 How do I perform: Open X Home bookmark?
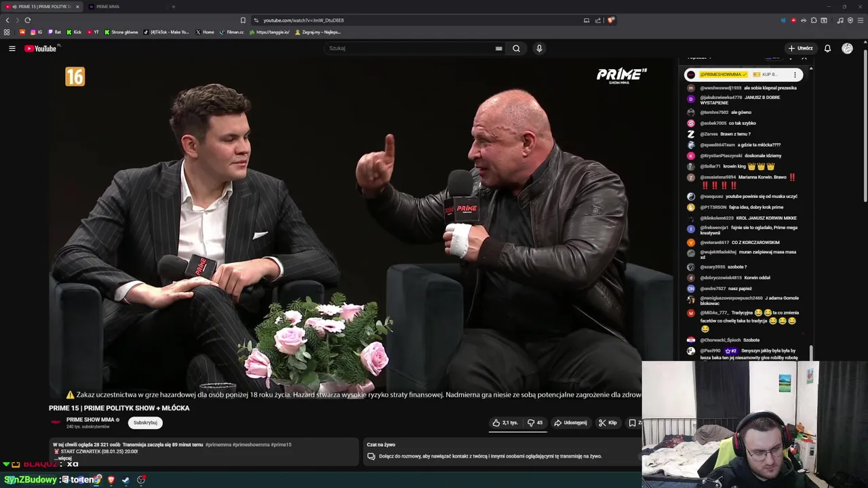(x=205, y=32)
